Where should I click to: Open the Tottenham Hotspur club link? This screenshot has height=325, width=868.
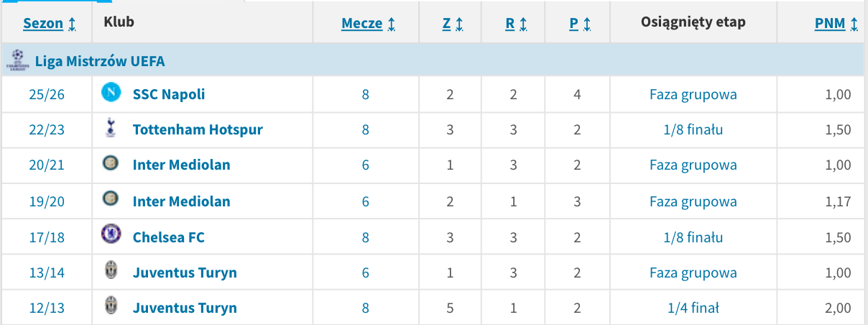pyautogui.click(x=198, y=129)
